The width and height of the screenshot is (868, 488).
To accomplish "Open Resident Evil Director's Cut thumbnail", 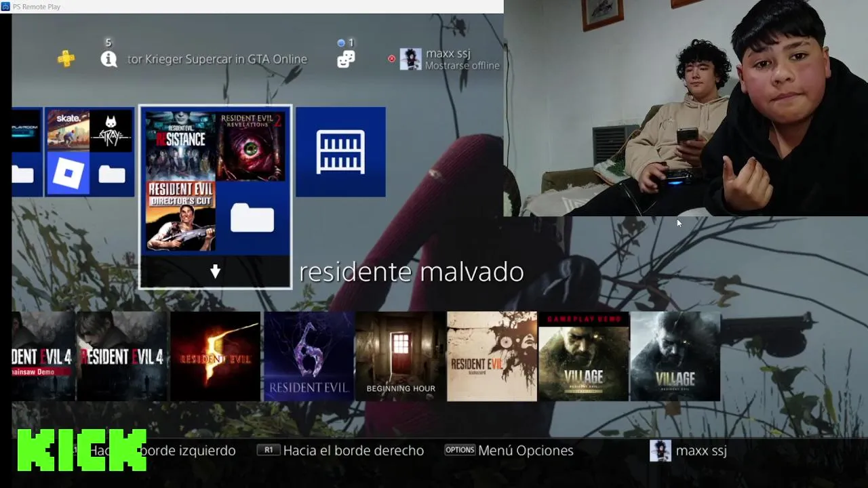I will click(180, 216).
